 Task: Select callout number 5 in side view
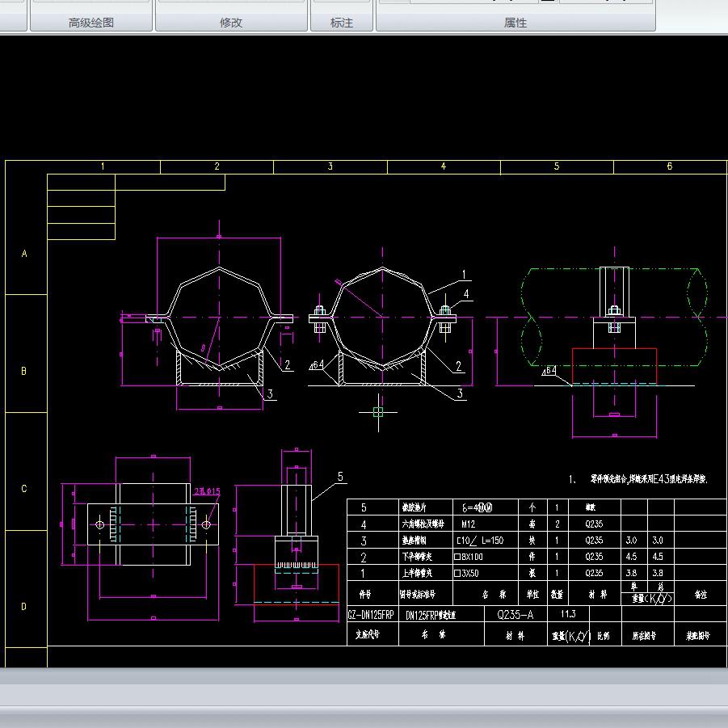[340, 477]
